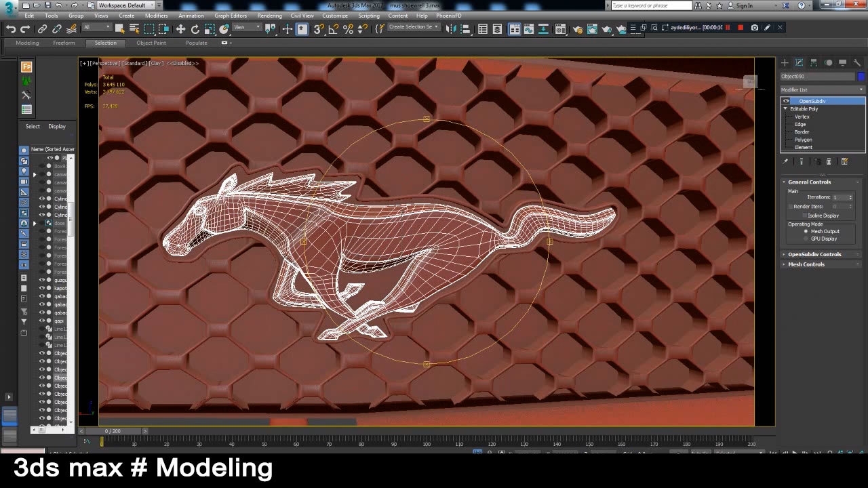Open Select menu in scene explorer
This screenshot has height=488, width=868.
click(33, 126)
